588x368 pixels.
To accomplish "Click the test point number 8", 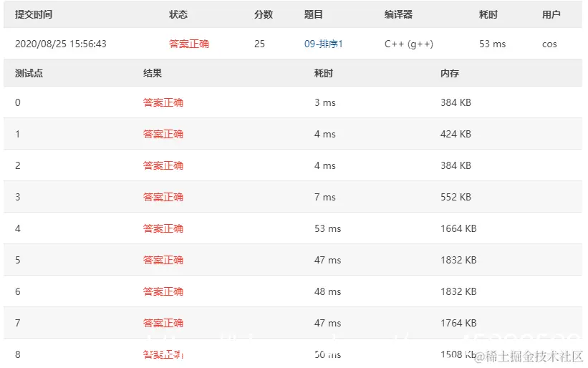I will click(x=18, y=354).
